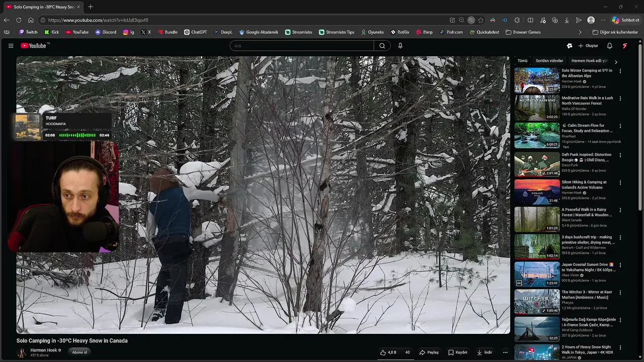This screenshot has height=362, width=644.
Task: Click the YouTube search Ara field
Action: [302, 46]
